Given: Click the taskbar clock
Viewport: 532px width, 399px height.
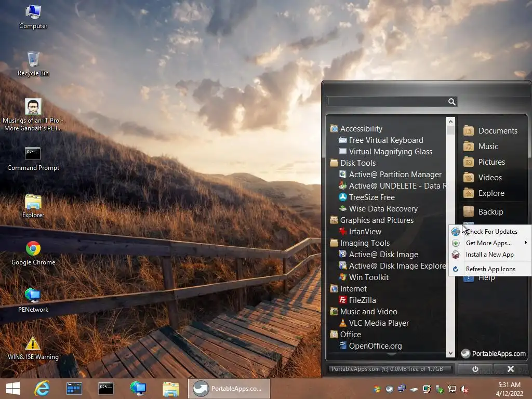Looking at the screenshot, I should tap(509, 389).
